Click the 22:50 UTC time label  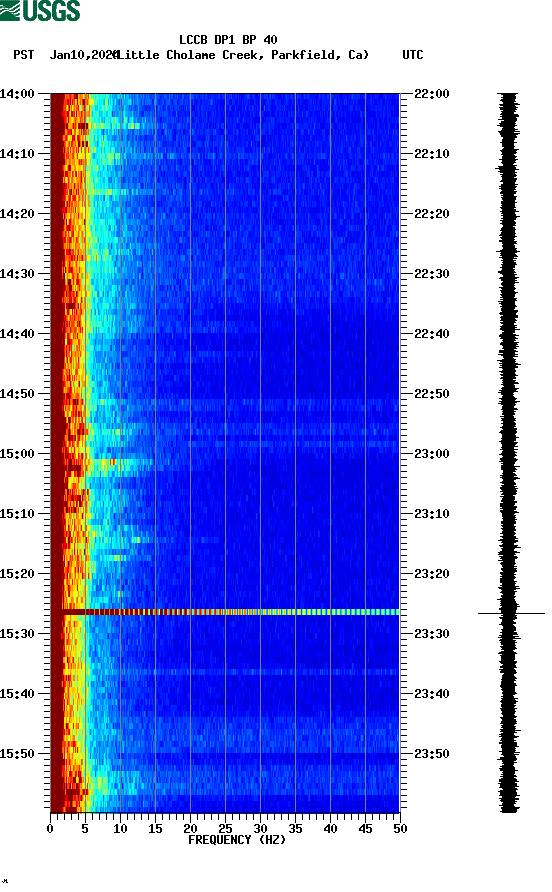(x=431, y=394)
